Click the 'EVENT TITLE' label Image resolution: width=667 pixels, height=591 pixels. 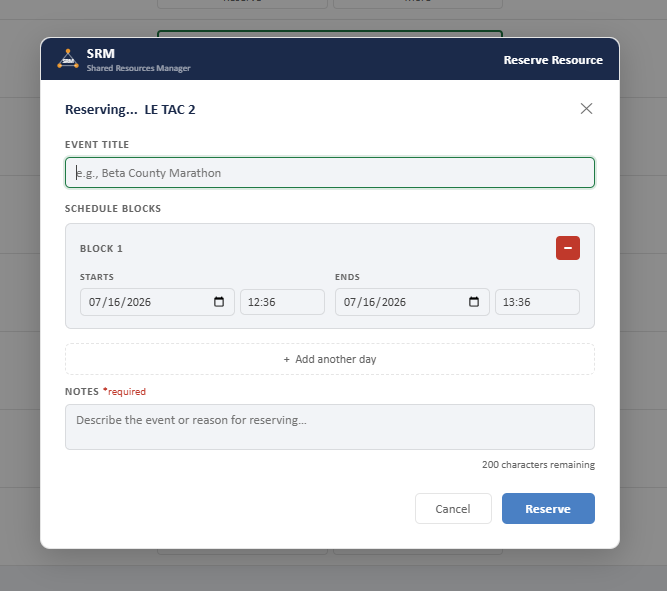[x=97, y=145]
